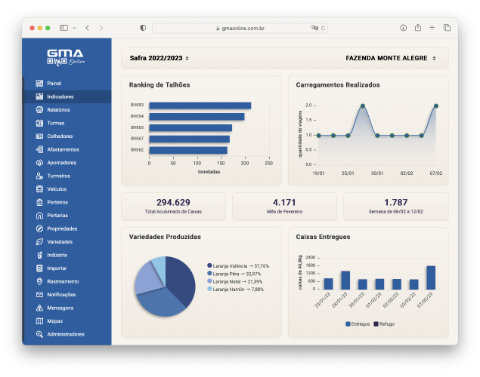
Task: Toggle Laranja Valência legend in pie chart
Action: [x=238, y=266]
